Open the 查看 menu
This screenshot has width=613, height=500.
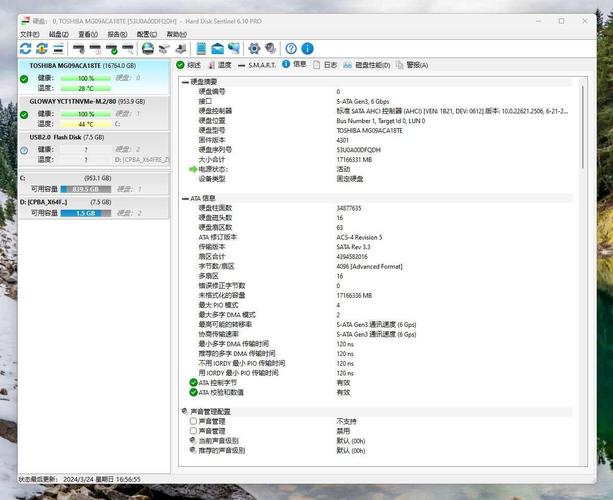(88, 34)
